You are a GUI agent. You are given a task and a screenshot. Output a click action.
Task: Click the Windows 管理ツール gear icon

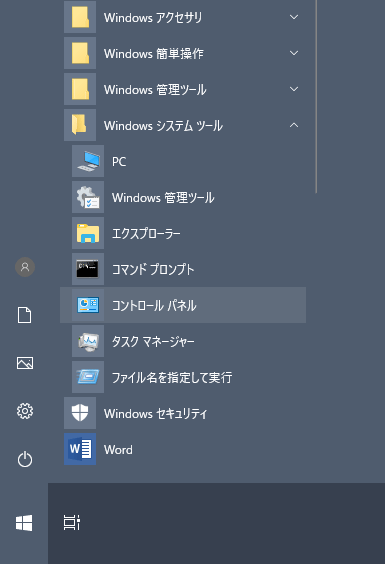click(88, 197)
